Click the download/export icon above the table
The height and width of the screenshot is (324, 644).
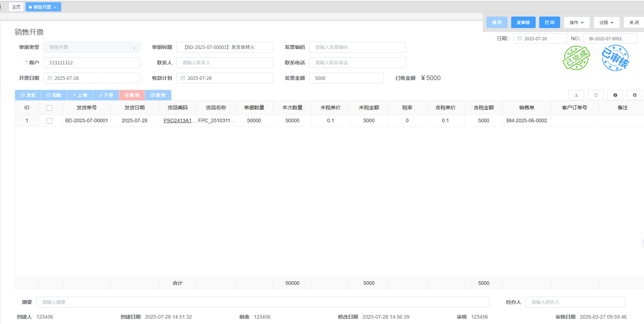(576, 95)
